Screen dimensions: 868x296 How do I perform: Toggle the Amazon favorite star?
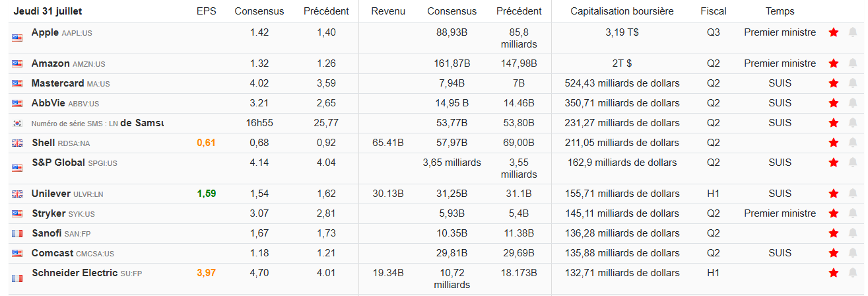[834, 63]
